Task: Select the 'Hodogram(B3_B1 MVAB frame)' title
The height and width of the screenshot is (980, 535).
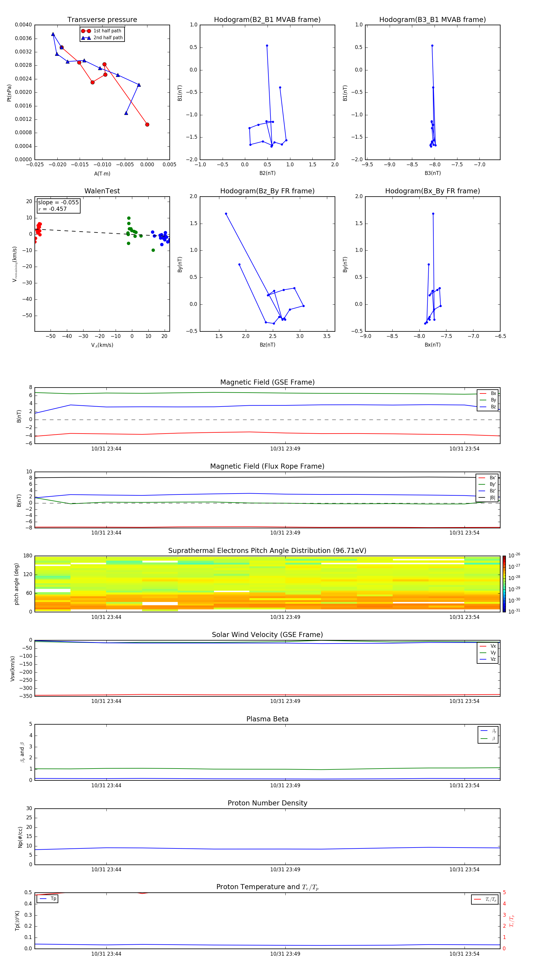Action: coord(432,20)
